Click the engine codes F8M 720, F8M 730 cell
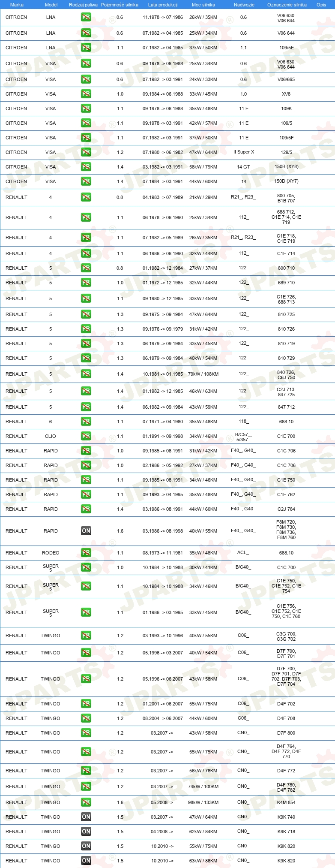335x868 pixels. click(286, 530)
